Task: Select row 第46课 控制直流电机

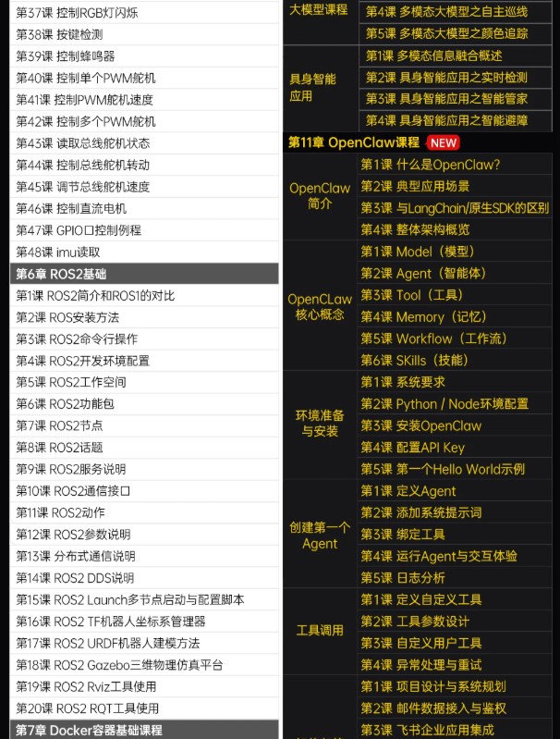Action: 144,208
